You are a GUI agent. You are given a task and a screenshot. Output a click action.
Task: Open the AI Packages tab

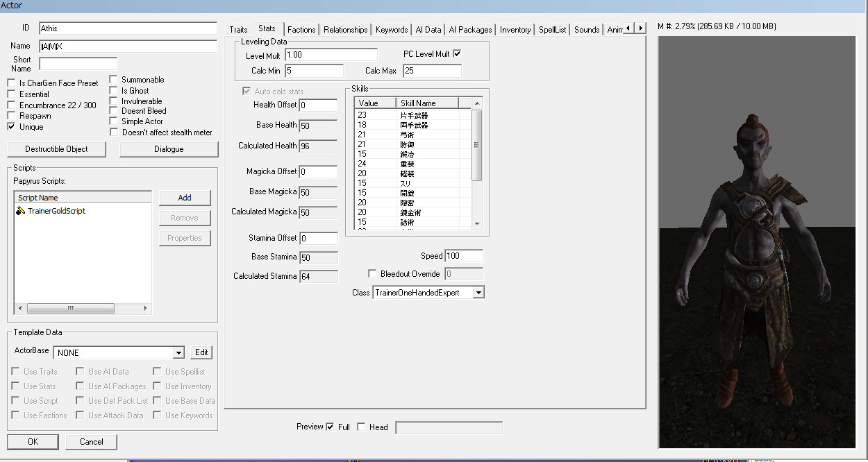[471, 30]
